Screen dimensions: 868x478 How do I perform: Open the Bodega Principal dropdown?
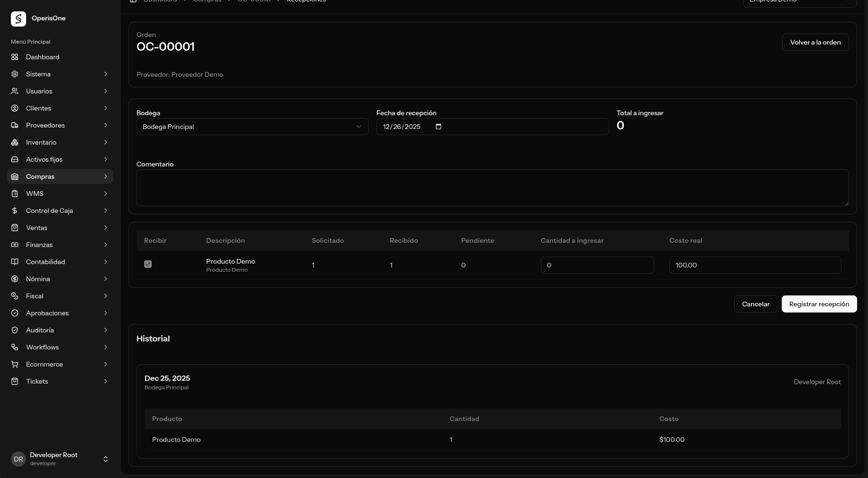click(252, 127)
